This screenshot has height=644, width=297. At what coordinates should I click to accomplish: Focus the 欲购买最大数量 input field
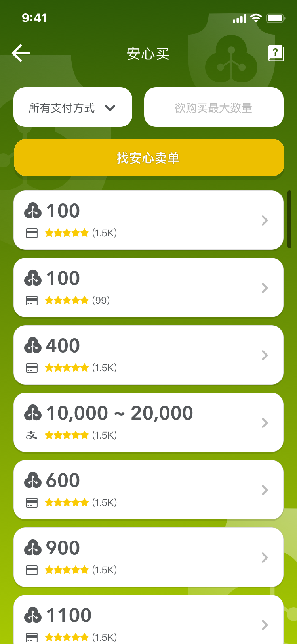pos(213,107)
